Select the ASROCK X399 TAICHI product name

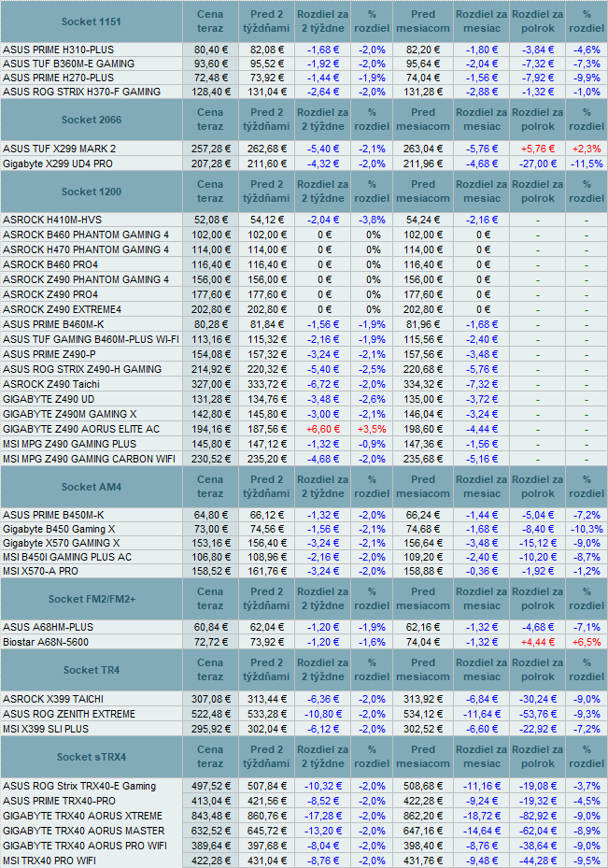[x=53, y=699]
